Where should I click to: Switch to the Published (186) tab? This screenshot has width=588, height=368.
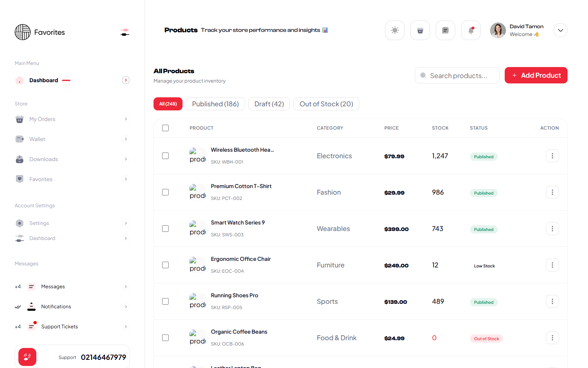coord(215,104)
